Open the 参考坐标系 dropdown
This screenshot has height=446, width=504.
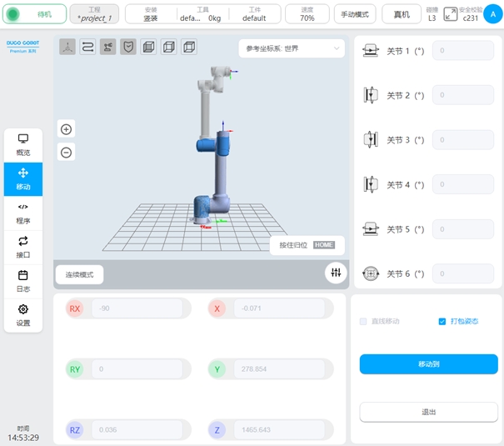pyautogui.click(x=292, y=49)
